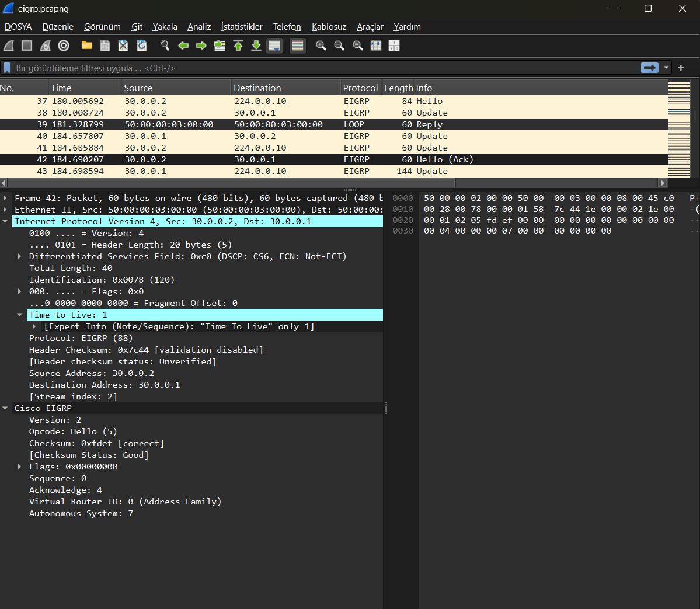Click the plus button to add filter button
The width and height of the screenshot is (700, 609).
(681, 68)
